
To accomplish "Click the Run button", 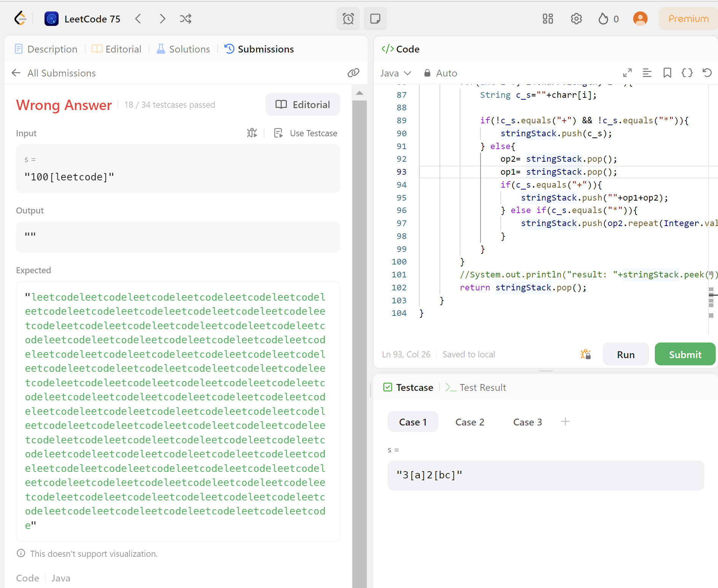I will tap(626, 354).
